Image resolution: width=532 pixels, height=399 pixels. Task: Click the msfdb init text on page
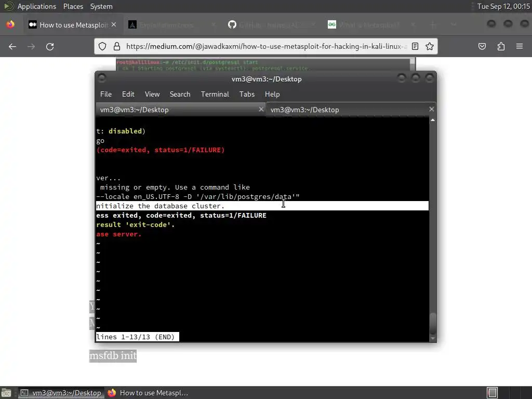point(113,355)
